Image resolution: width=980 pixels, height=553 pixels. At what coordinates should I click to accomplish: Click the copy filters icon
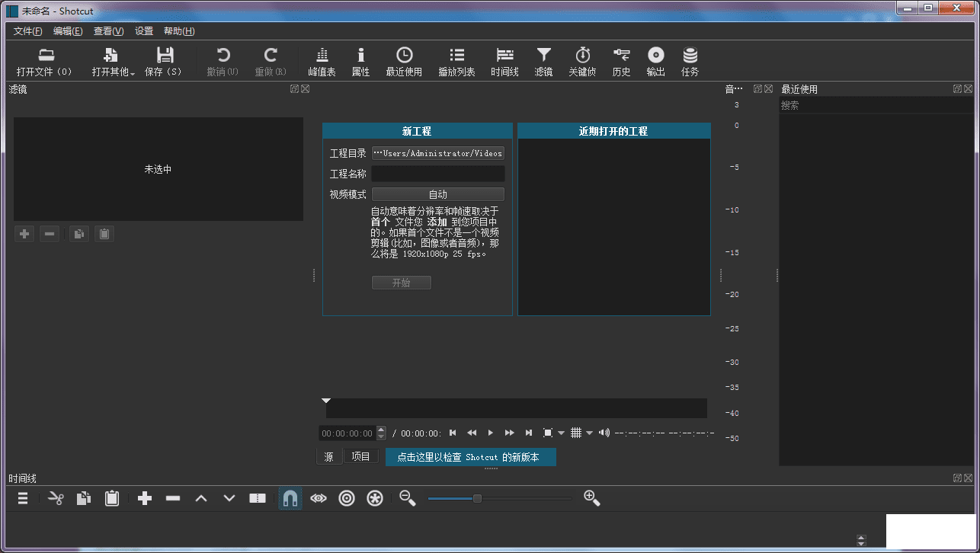click(78, 234)
